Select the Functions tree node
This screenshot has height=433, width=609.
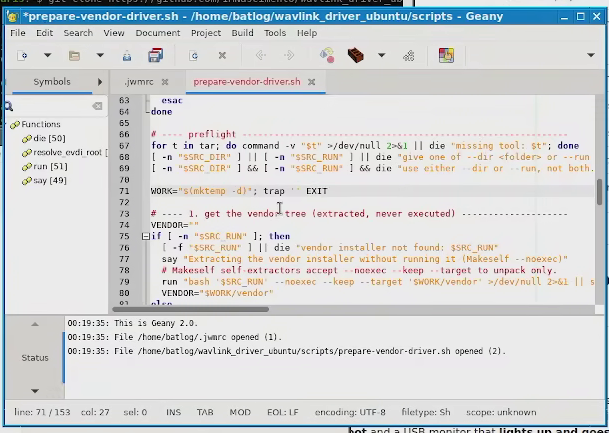41,124
